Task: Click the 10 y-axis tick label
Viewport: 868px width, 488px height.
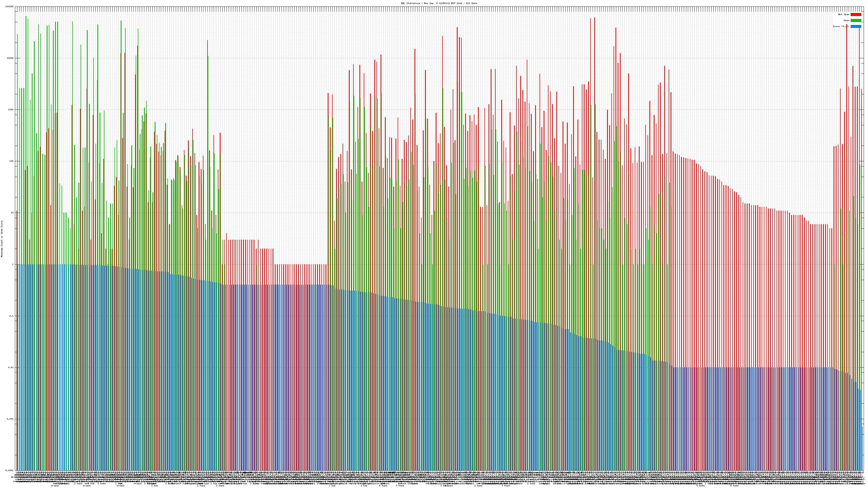Action: pyautogui.click(x=12, y=213)
